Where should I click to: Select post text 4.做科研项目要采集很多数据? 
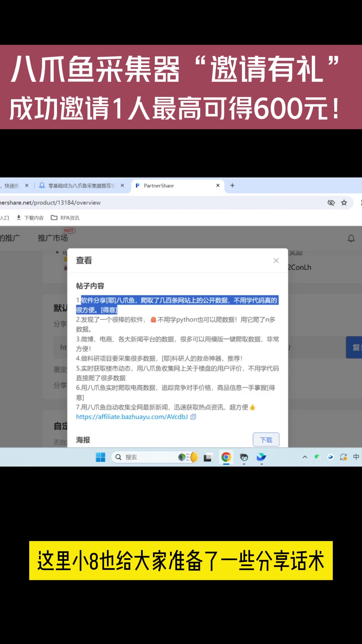point(159,359)
